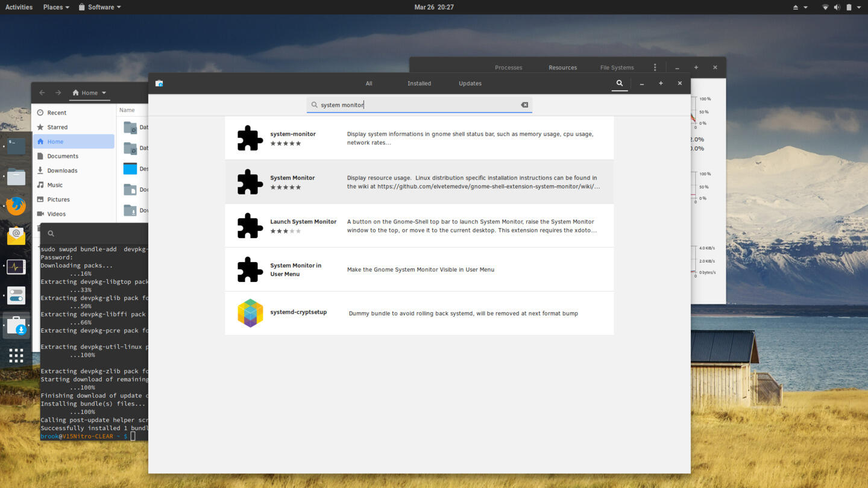
Task: Switch to the Updates tab
Action: (470, 84)
